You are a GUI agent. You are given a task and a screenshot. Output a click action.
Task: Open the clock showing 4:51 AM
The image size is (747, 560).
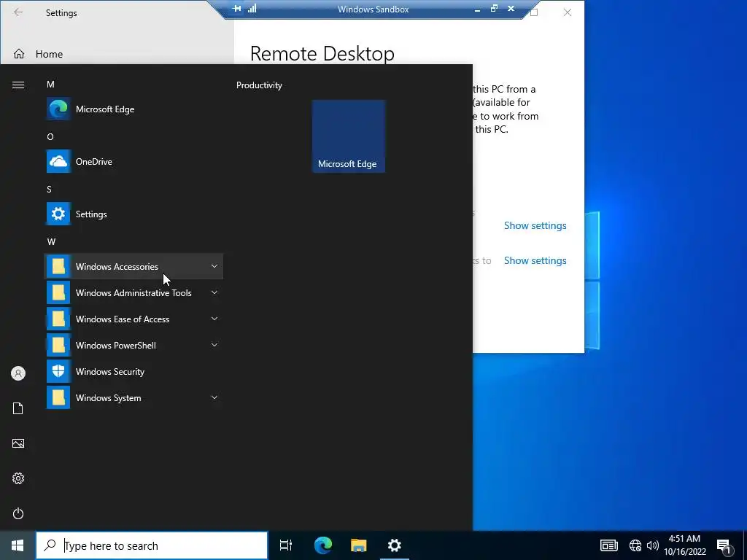coord(684,545)
